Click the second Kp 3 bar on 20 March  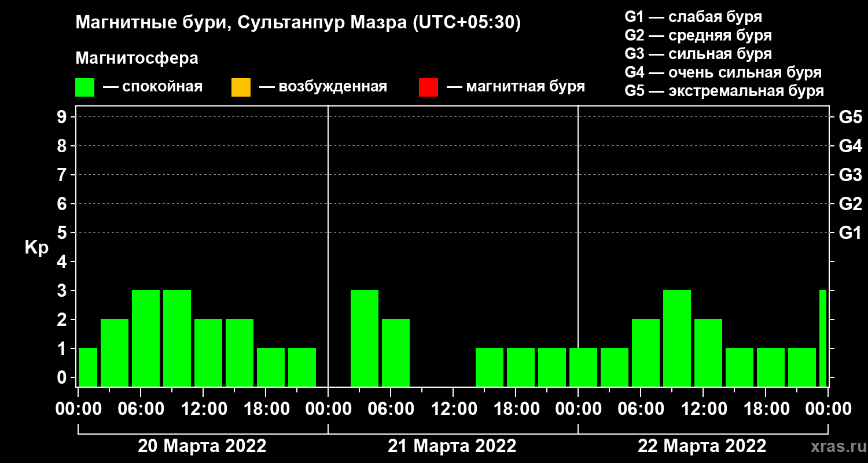click(177, 338)
